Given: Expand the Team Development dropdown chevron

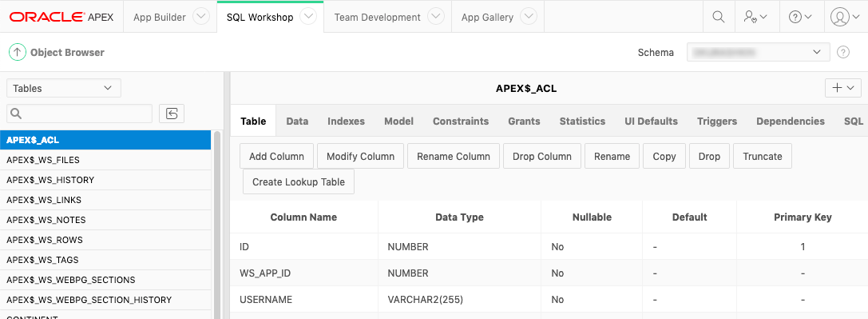Looking at the screenshot, I should click(436, 17).
